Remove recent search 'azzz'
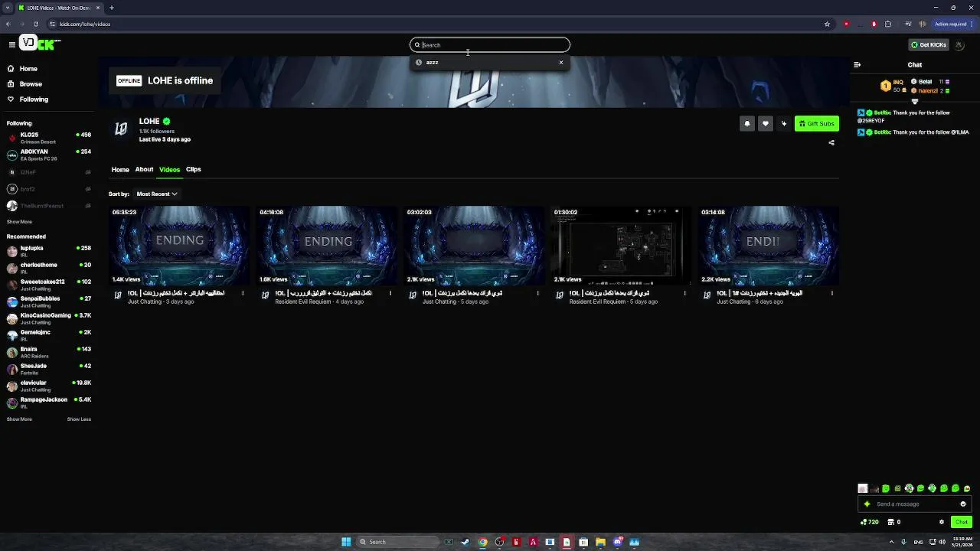The height and width of the screenshot is (551, 980). point(560,62)
